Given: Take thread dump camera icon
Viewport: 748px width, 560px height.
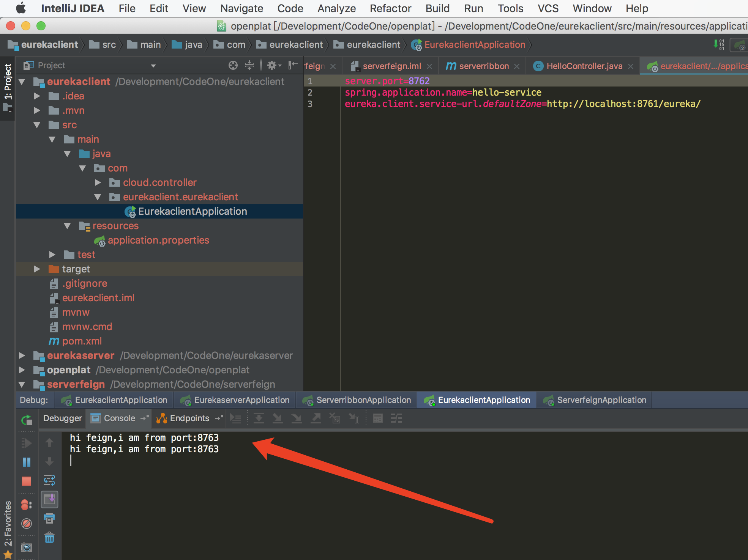Looking at the screenshot, I should (27, 547).
